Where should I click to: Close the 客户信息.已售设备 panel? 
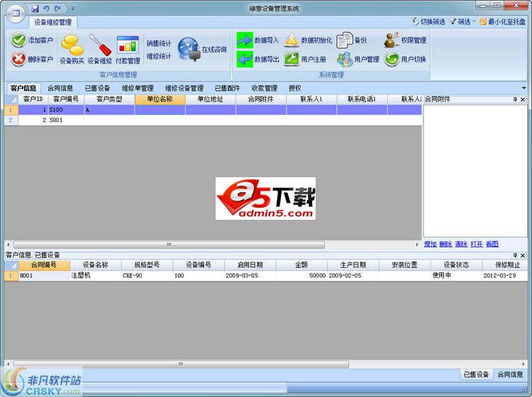523,255
